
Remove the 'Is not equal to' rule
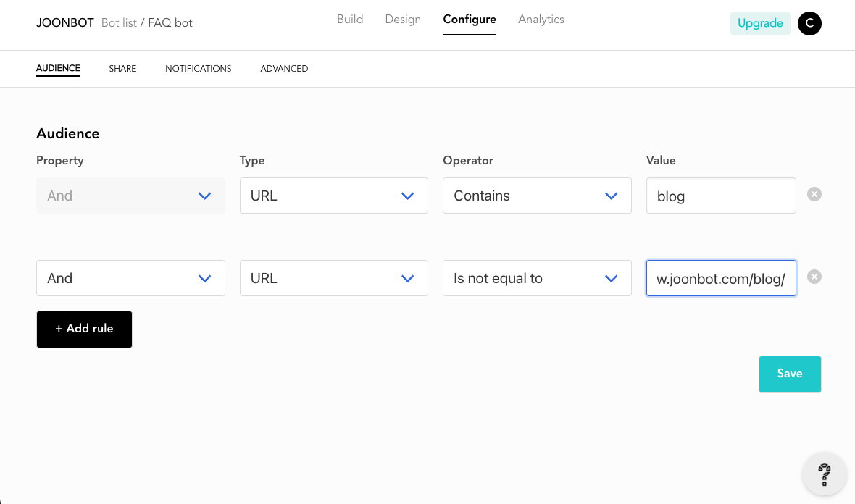click(814, 277)
